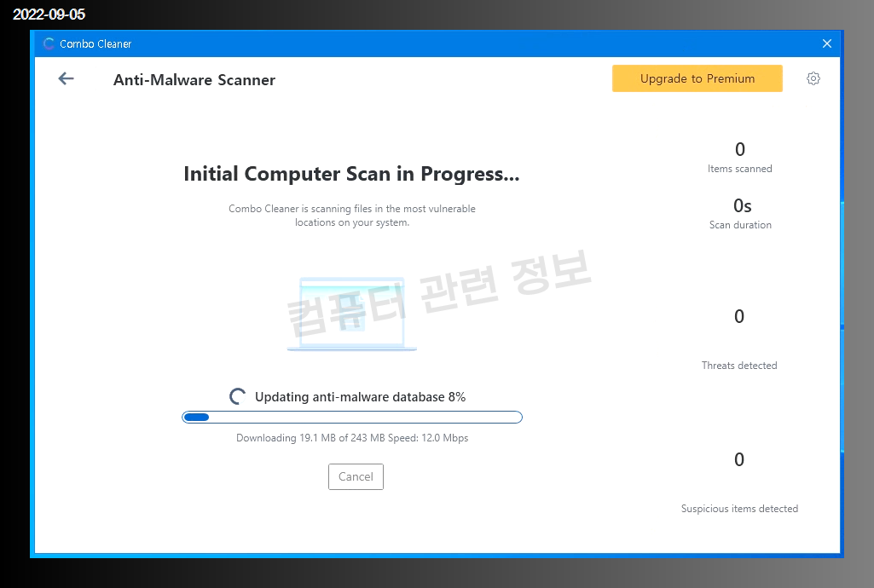Viewport: 874px width, 588px height.
Task: Click the 'Threats detected' label
Action: [x=739, y=366]
